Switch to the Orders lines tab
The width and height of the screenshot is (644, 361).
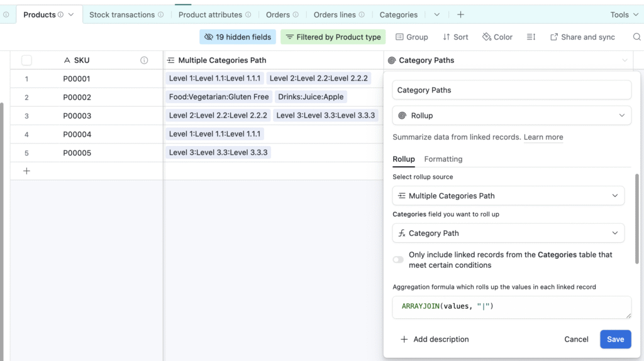pos(335,15)
